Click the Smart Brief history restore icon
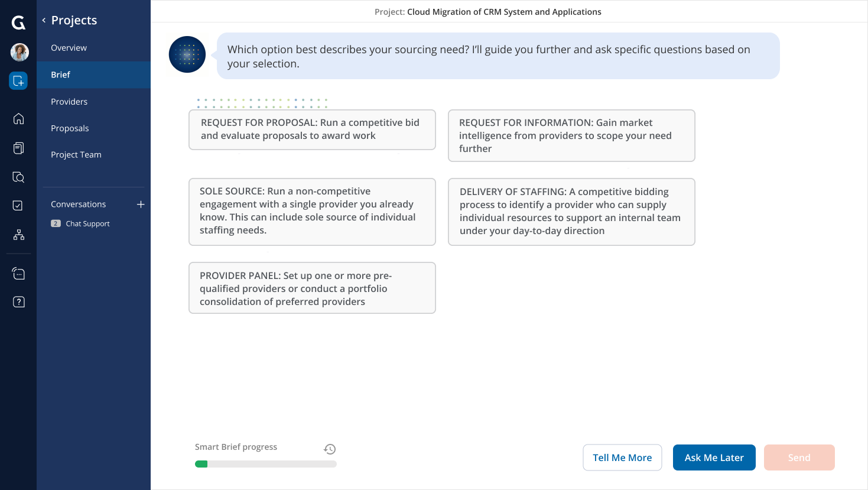868x490 pixels. 330,449
